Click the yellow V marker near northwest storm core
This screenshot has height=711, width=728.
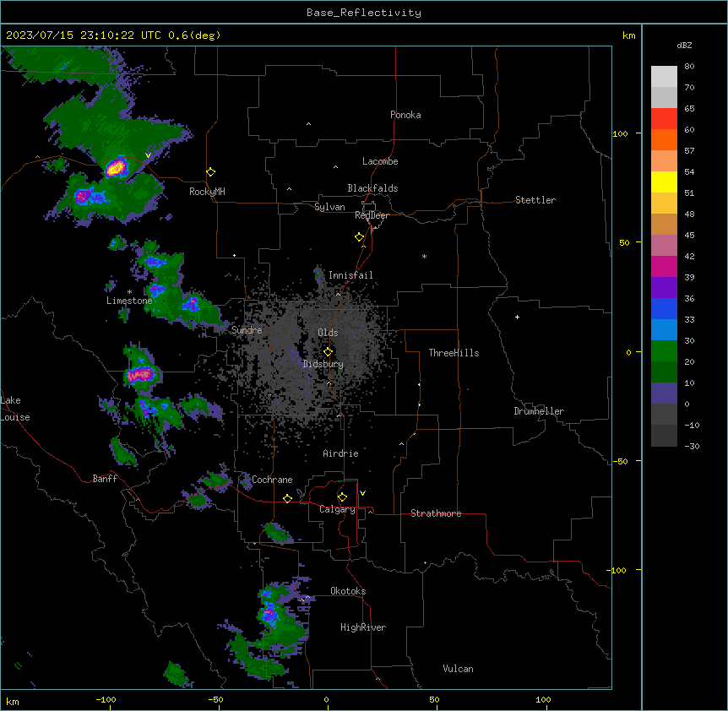coord(148,155)
